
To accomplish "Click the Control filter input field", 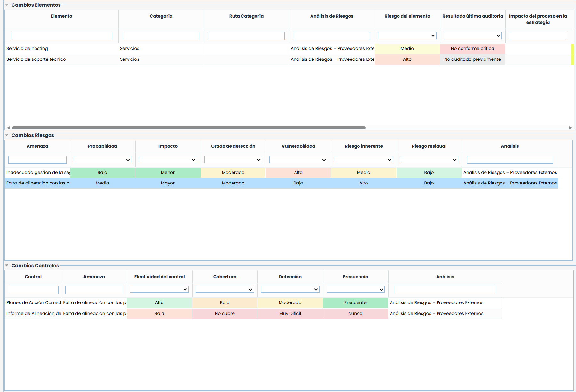I will click(x=33, y=290).
